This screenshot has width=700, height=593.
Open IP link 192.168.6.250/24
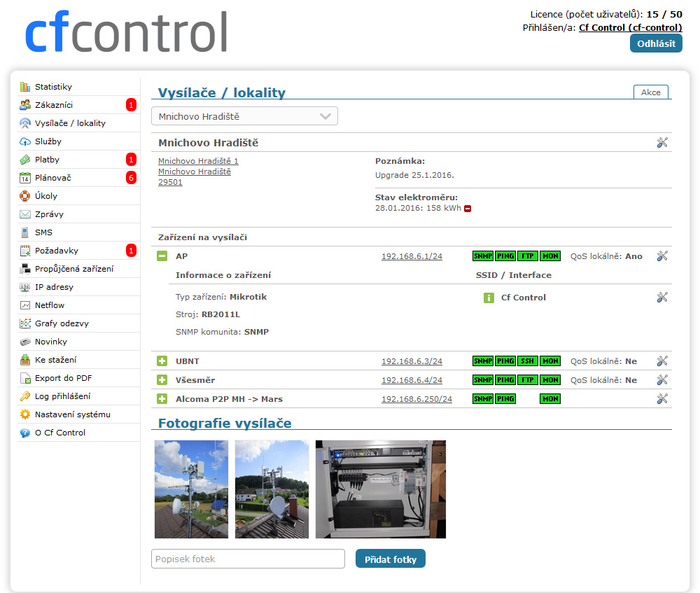[416, 399]
